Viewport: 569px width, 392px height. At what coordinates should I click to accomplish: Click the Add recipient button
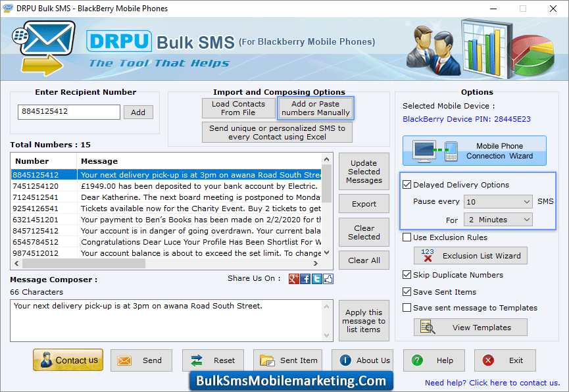click(138, 112)
